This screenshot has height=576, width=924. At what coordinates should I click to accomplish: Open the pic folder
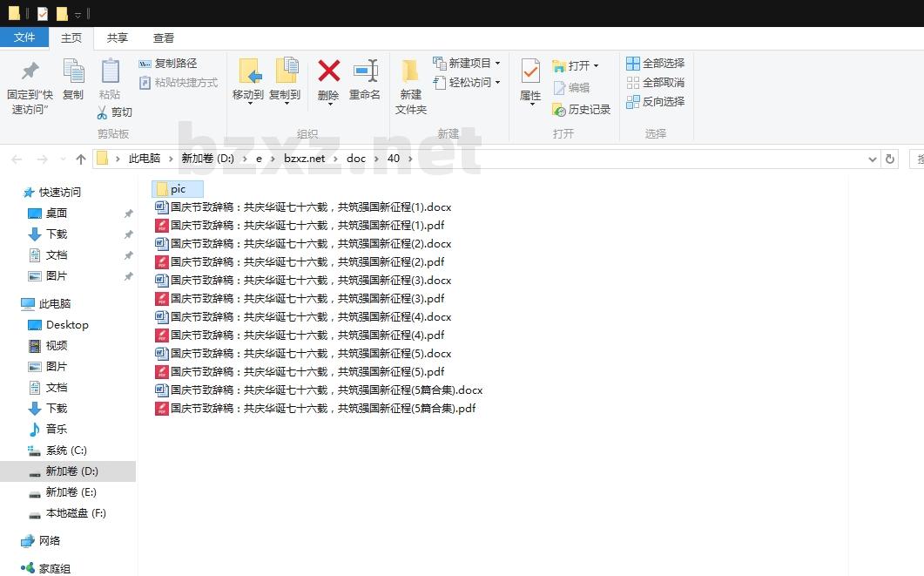178,189
